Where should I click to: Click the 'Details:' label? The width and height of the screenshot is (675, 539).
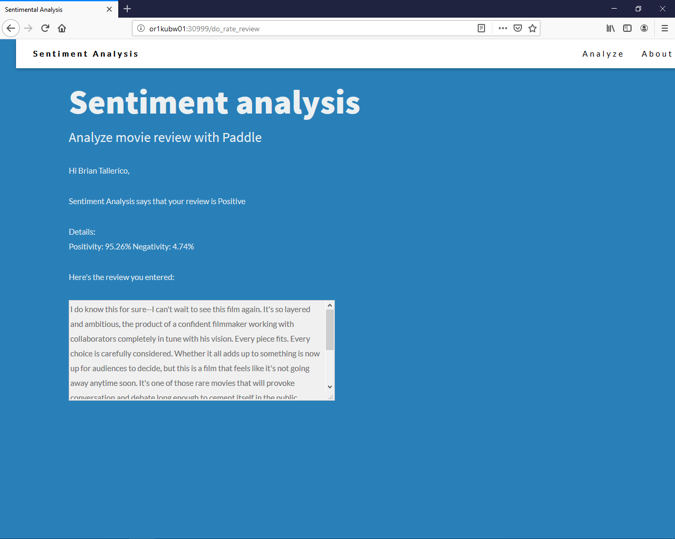(x=82, y=232)
